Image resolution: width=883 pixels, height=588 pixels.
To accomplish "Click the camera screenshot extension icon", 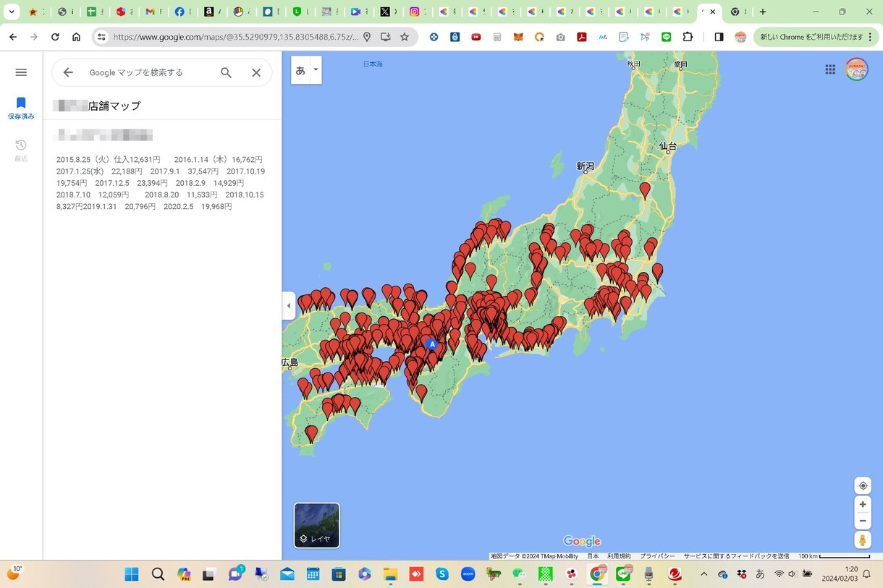I will pyautogui.click(x=560, y=37).
